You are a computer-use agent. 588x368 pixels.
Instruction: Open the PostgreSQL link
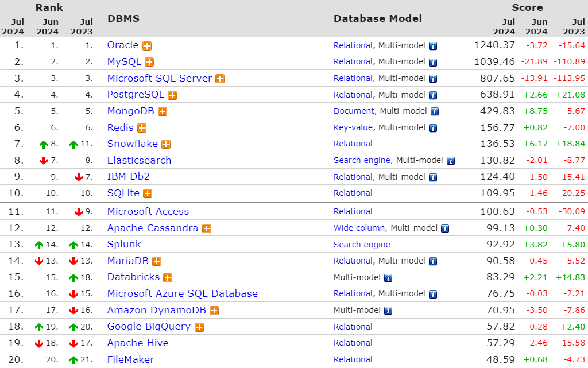(x=136, y=95)
